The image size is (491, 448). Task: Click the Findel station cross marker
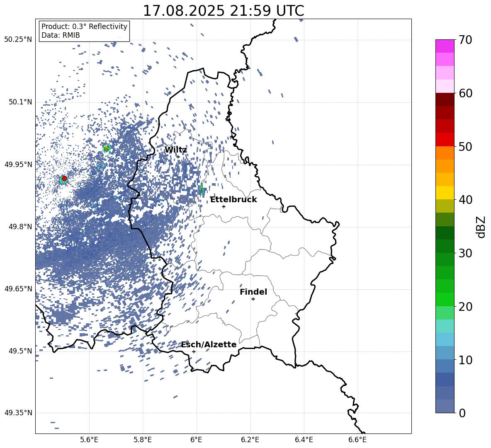253,299
